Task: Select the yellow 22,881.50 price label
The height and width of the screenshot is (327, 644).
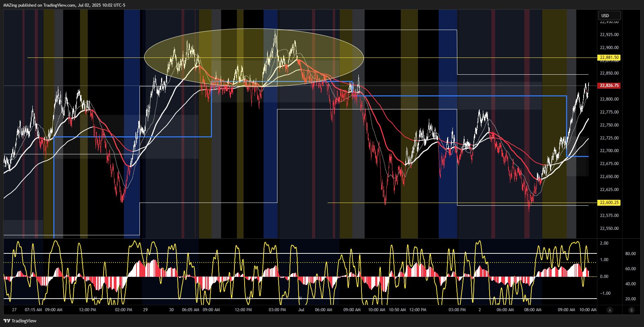Action: pos(609,57)
